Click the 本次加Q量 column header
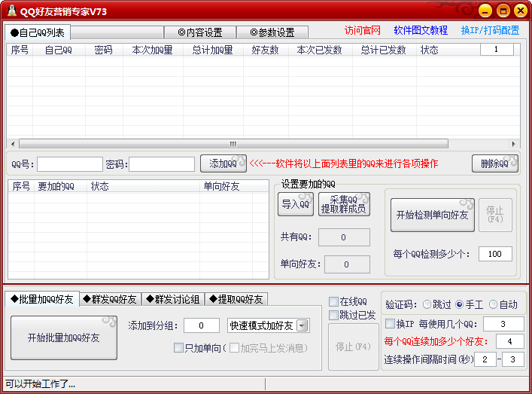Viewport: 532px width, 394px height. [x=153, y=50]
